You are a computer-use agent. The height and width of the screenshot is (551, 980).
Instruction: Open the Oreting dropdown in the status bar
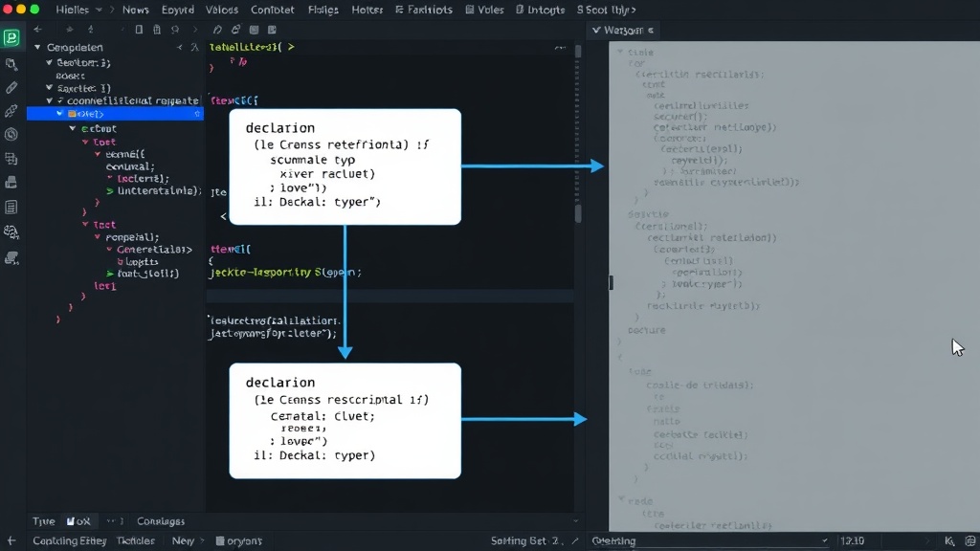coord(710,541)
